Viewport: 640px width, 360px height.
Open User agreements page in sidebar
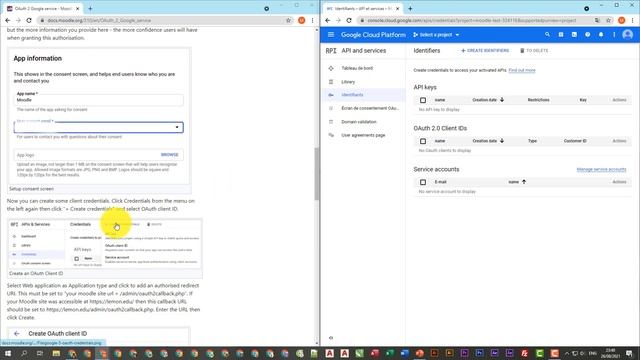pyautogui.click(x=363, y=135)
